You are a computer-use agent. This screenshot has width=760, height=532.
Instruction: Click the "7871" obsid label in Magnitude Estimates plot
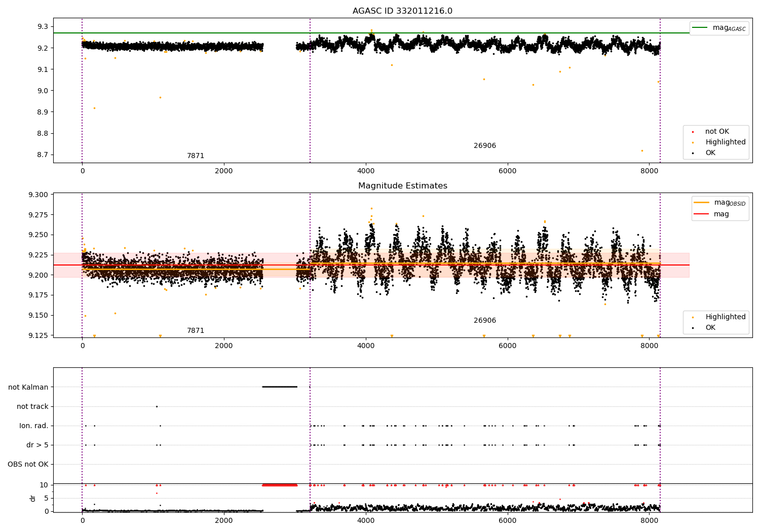tap(196, 331)
